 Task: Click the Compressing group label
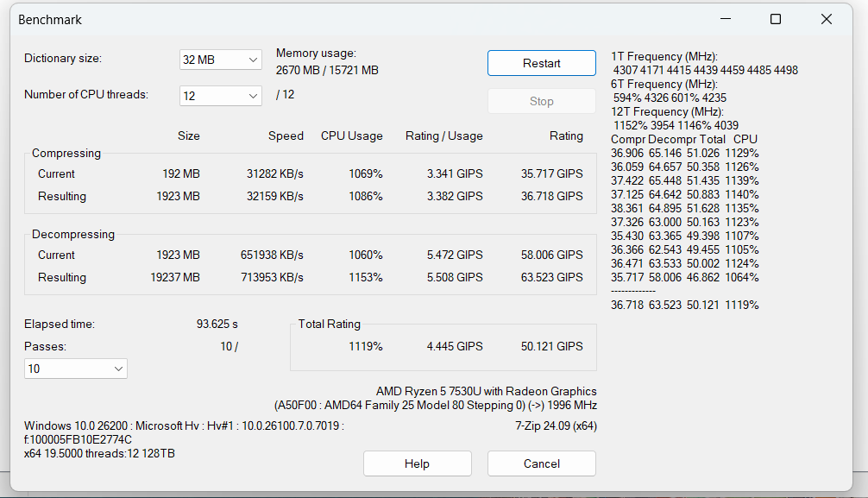pyautogui.click(x=66, y=153)
